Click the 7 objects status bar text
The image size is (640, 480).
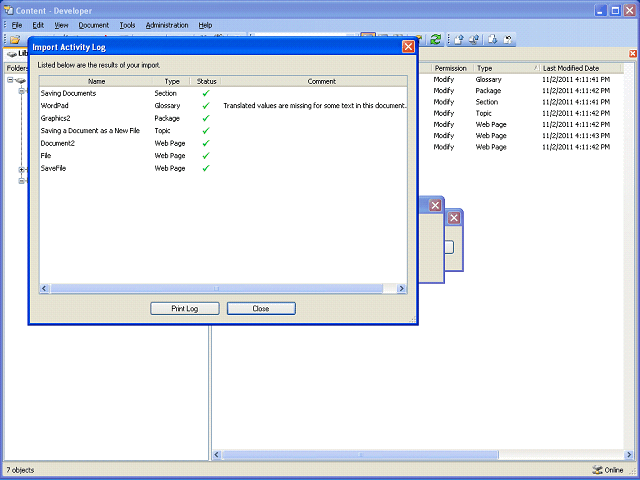(20, 470)
